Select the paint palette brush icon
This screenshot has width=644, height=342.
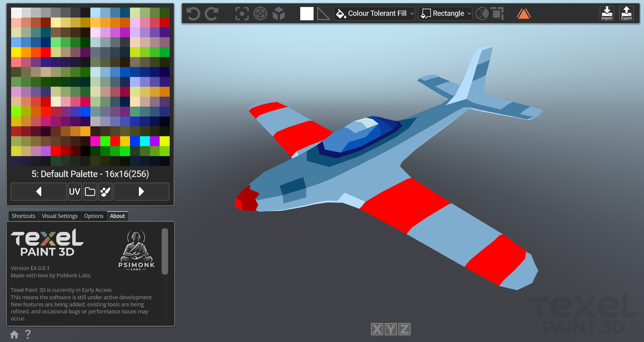[105, 191]
